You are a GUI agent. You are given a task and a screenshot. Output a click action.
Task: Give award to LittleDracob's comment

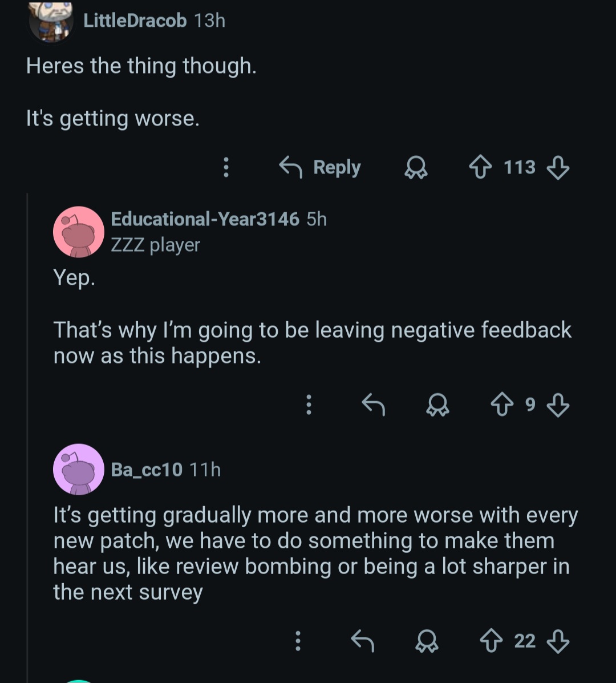[x=416, y=168]
